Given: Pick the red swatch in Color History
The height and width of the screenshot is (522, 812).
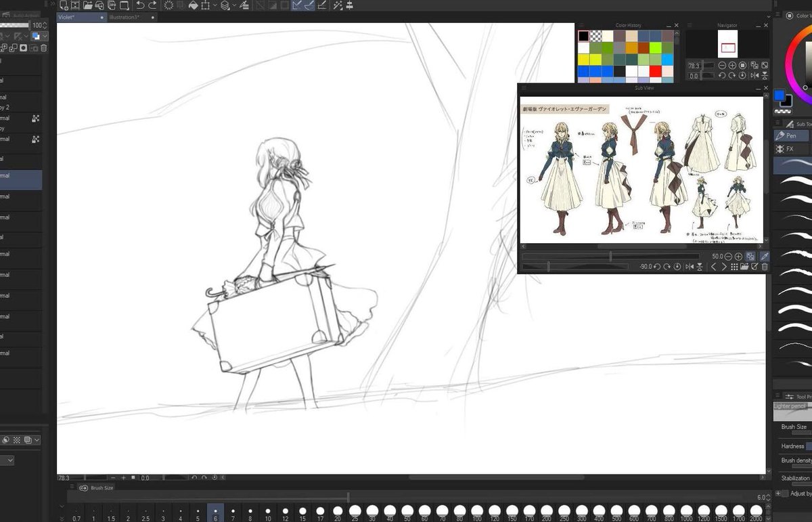Looking at the screenshot, I should coord(655,71).
